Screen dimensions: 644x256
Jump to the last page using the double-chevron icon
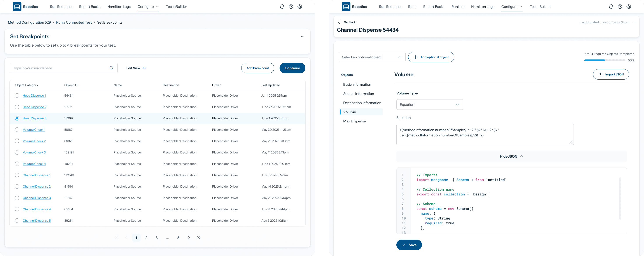pos(198,238)
